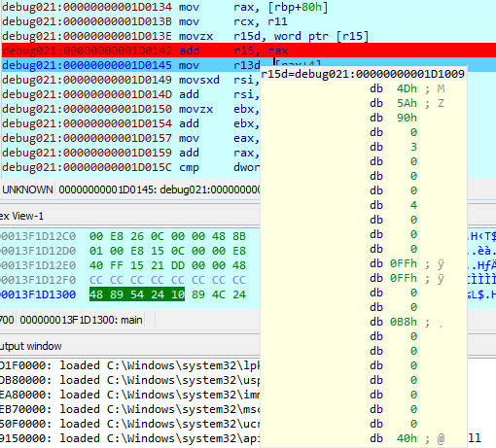Click the UNKNOWN status bar label
Viewport: 496px width, 448px height.
click(x=27, y=190)
